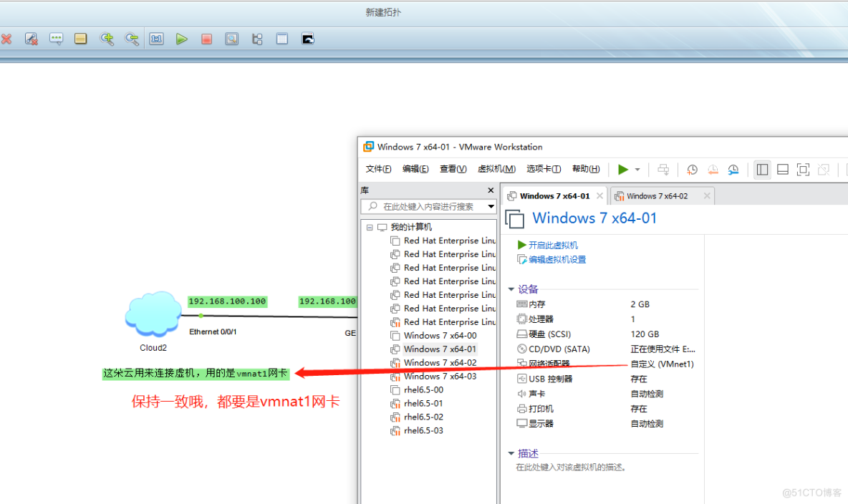
Task: Click the 打印机 device row
Action: point(606,409)
